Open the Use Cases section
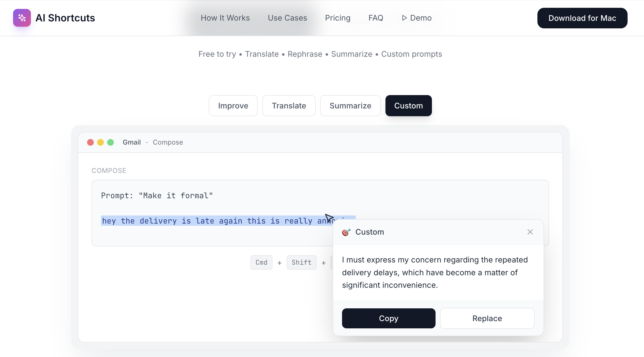The height and width of the screenshot is (357, 644). [x=287, y=18]
